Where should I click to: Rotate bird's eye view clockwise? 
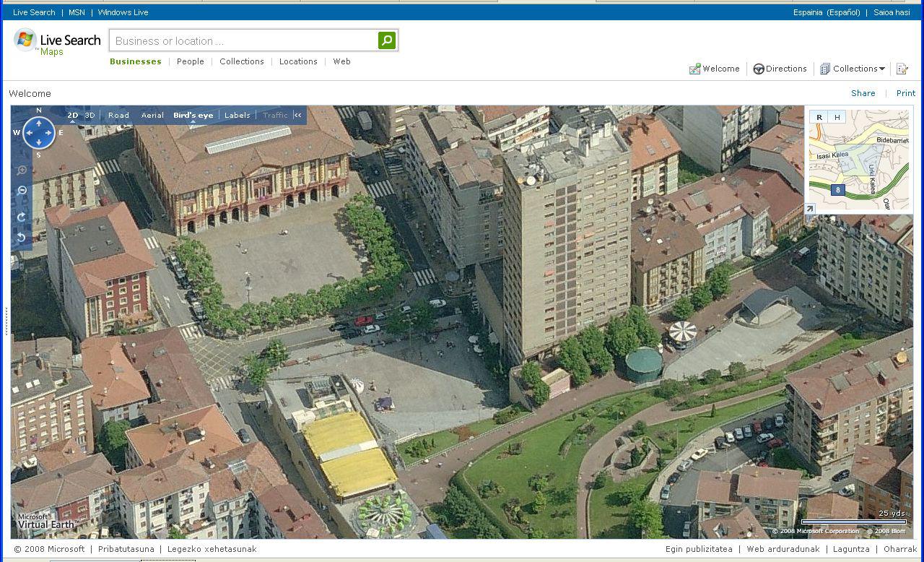(22, 217)
